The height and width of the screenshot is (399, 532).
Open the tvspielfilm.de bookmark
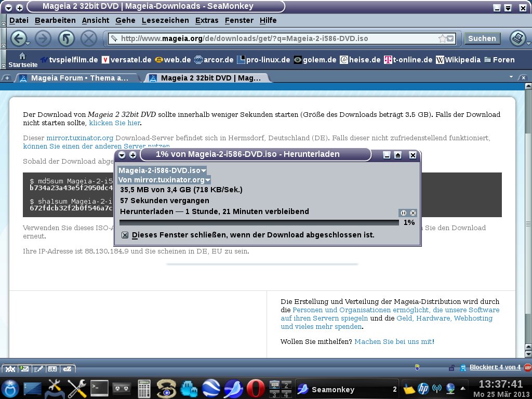click(x=69, y=60)
